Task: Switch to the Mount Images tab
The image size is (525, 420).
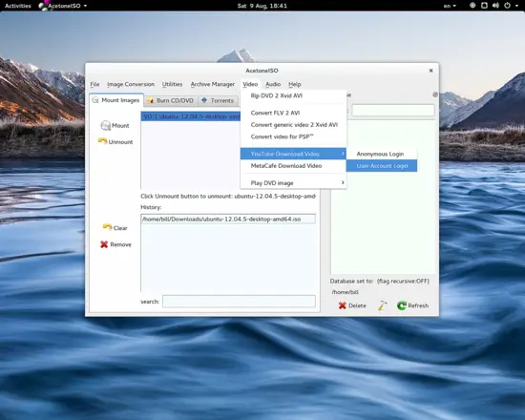Action: click(x=116, y=100)
